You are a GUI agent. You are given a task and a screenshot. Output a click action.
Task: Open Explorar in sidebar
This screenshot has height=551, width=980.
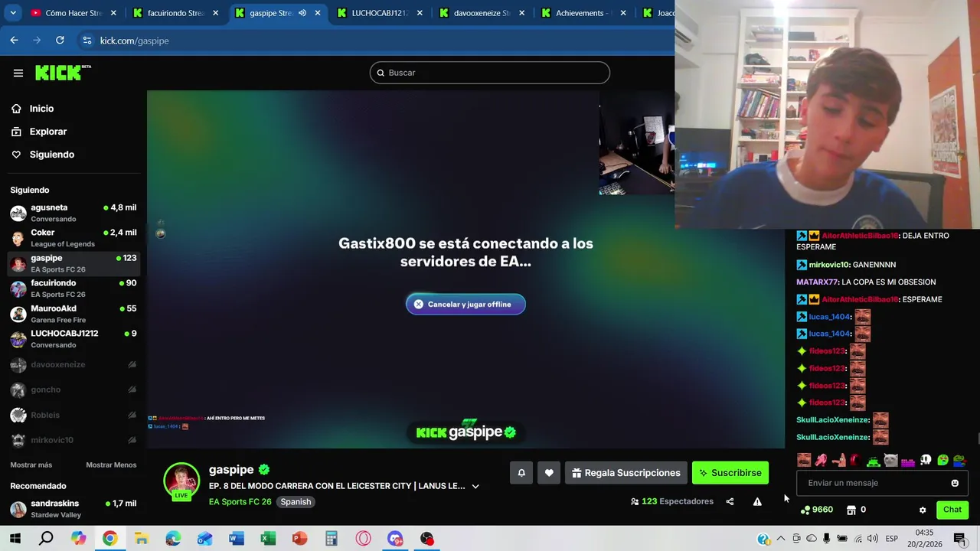47,132
